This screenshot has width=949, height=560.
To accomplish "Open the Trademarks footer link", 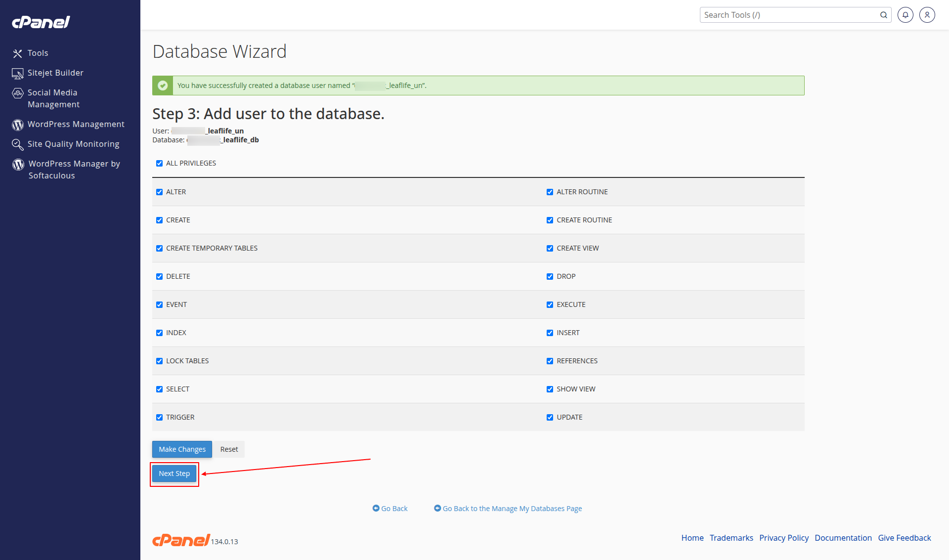I will (x=732, y=538).
